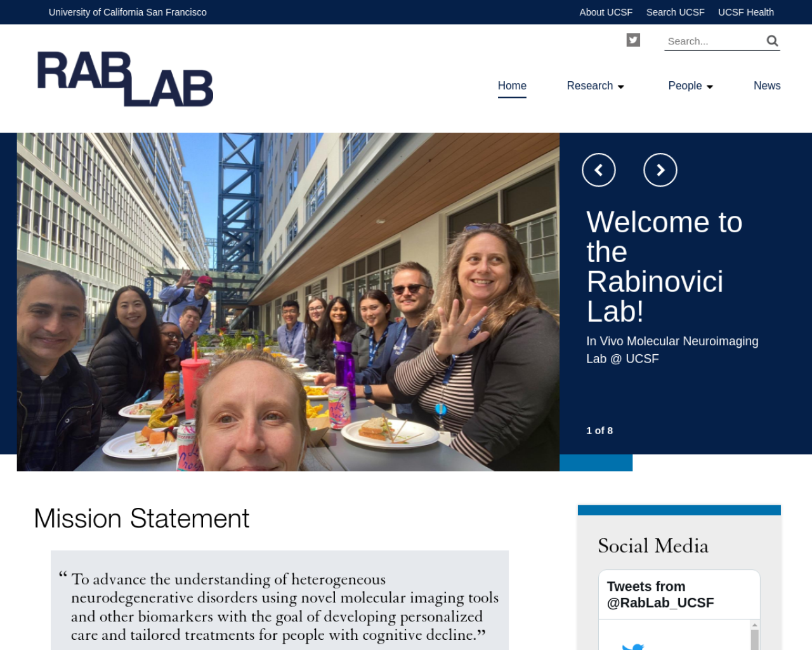Select the Home menu item

(x=512, y=86)
